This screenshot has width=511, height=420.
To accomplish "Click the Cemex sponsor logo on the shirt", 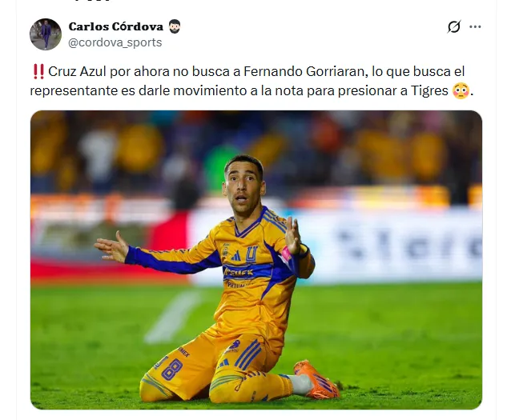I will 239,272.
